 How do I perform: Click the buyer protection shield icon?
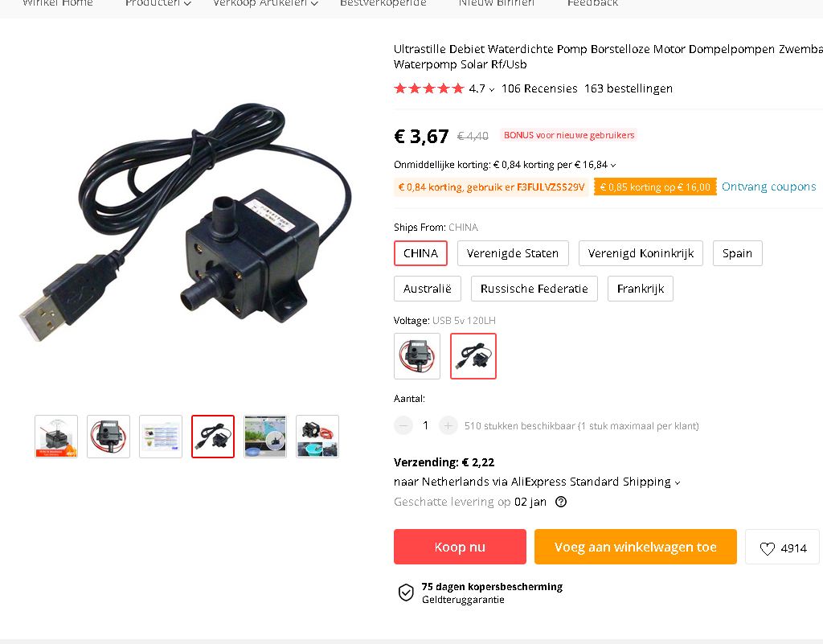click(x=406, y=593)
